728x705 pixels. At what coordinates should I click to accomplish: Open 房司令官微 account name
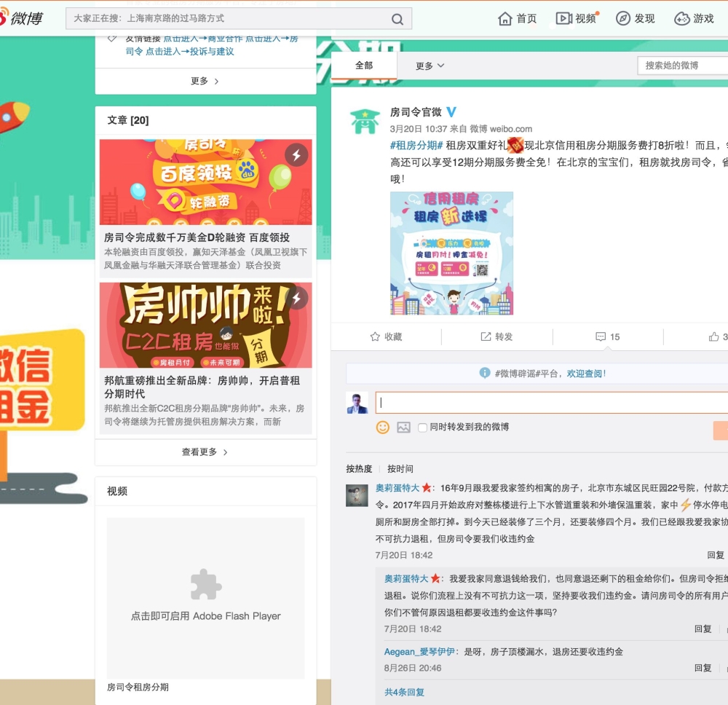click(x=416, y=112)
